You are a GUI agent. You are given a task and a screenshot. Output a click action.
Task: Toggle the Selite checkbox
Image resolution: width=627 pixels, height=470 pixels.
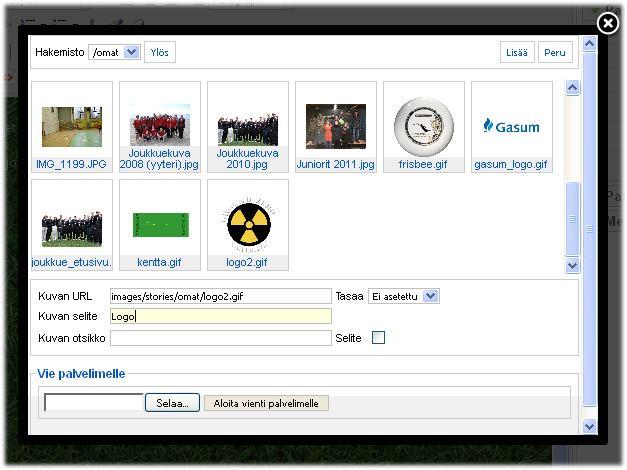pos(378,338)
